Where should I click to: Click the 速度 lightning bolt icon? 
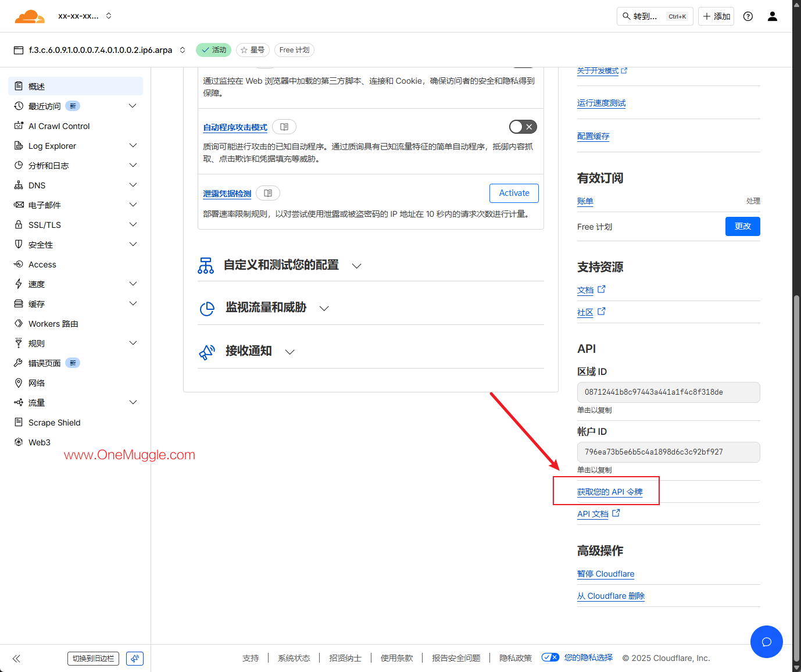coord(19,284)
